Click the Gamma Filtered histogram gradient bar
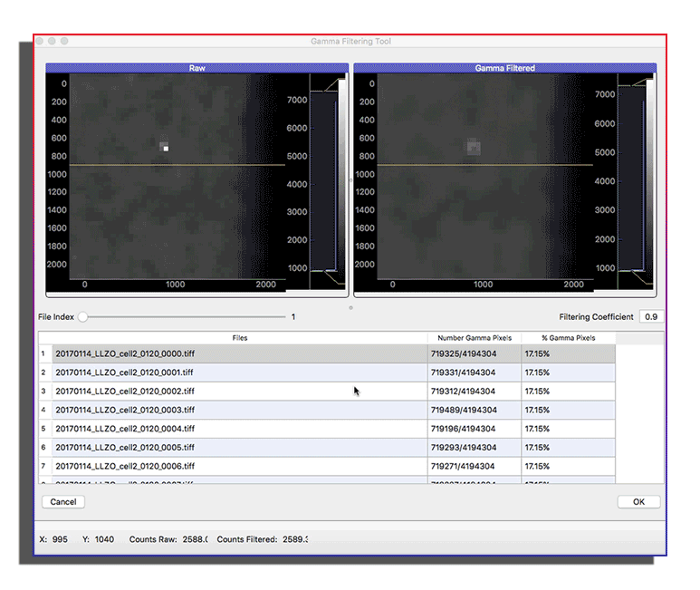Image resolution: width=700 pixels, height=590 pixels. coord(649,181)
